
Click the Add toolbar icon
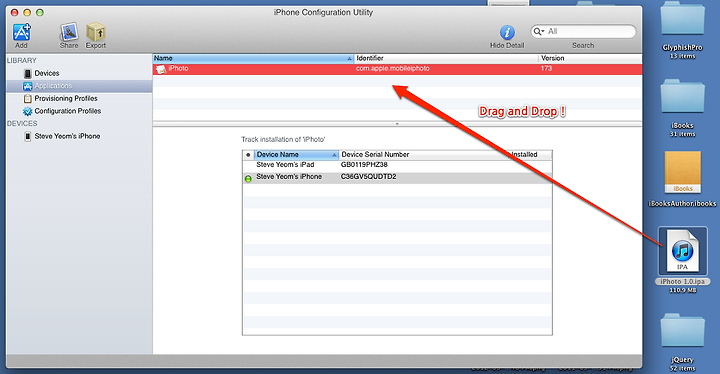(x=22, y=32)
